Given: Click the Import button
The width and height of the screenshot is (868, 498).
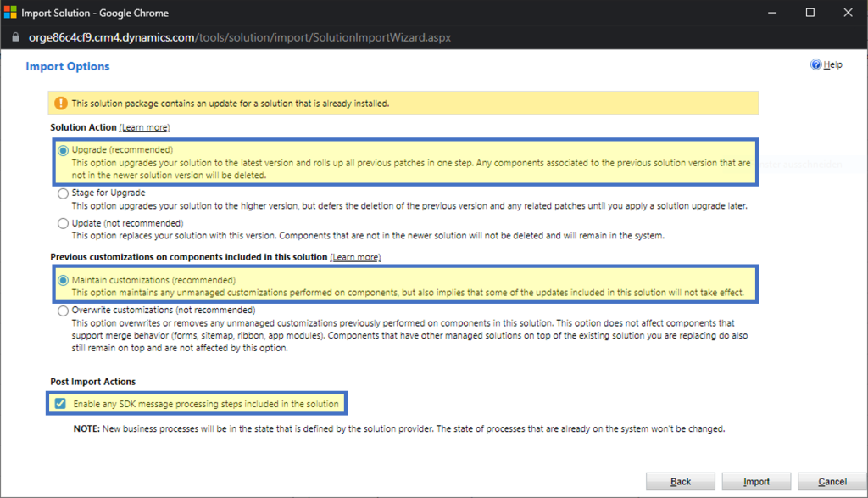Looking at the screenshot, I should (755, 480).
